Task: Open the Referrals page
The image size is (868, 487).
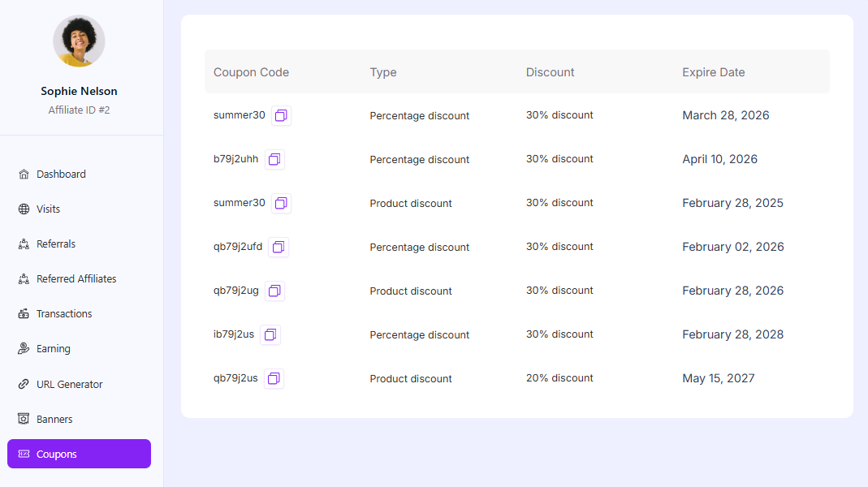Action: 56,244
